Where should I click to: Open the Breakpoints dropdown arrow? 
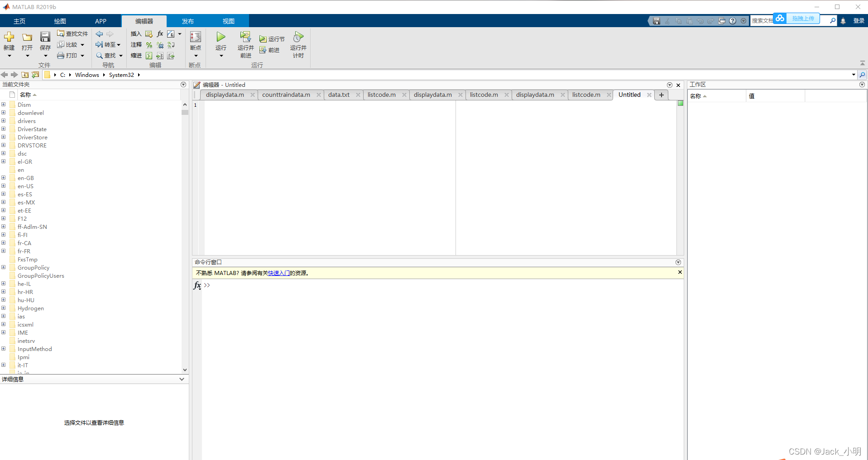pos(196,56)
